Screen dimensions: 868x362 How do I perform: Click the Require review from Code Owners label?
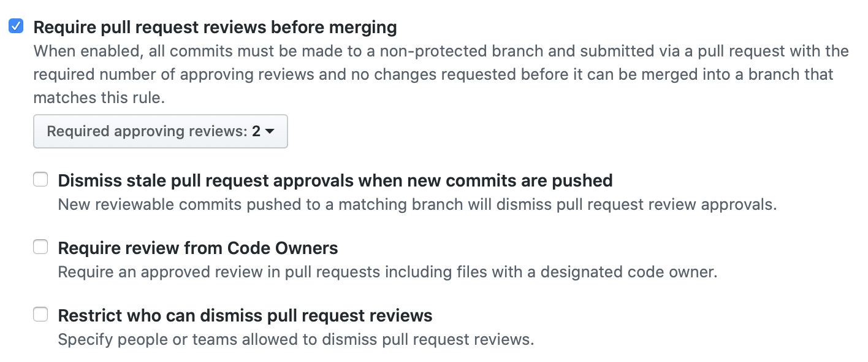(x=197, y=247)
